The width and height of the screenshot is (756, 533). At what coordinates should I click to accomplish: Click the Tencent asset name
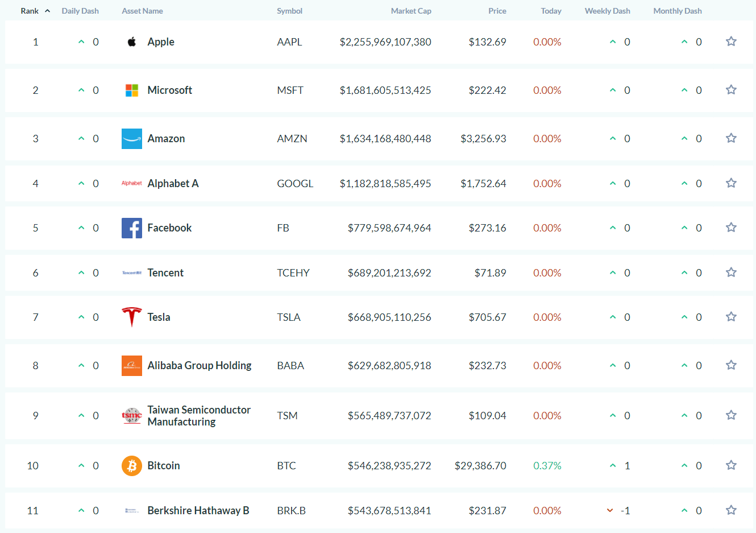(x=165, y=273)
